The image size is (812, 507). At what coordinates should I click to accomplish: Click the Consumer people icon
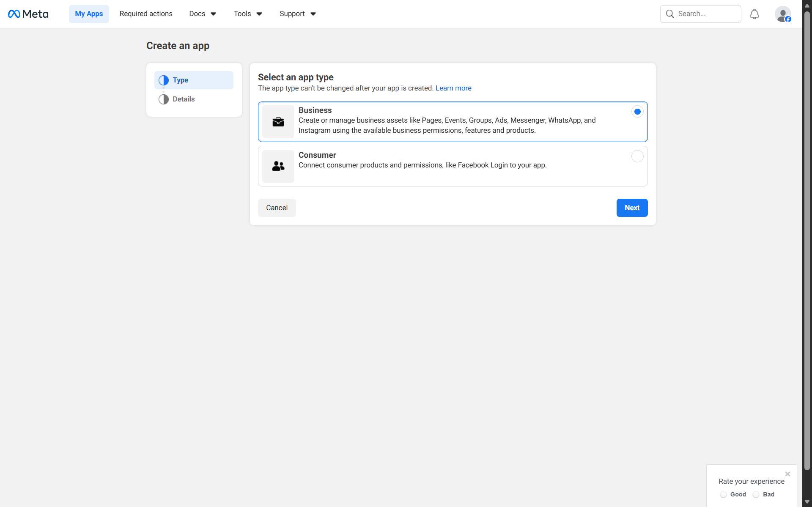[278, 166]
